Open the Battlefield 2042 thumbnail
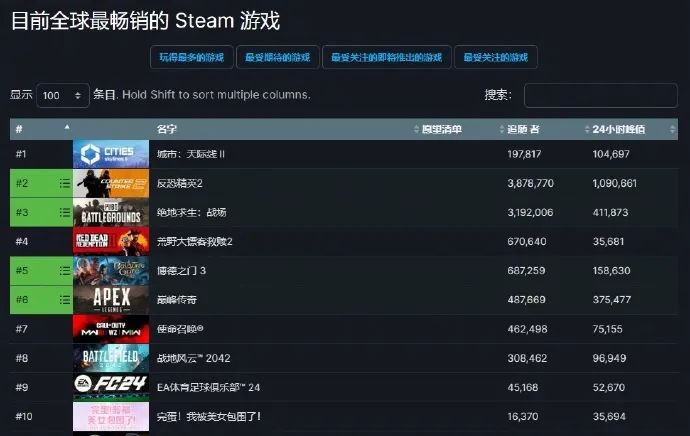690x436 pixels. [x=111, y=358]
